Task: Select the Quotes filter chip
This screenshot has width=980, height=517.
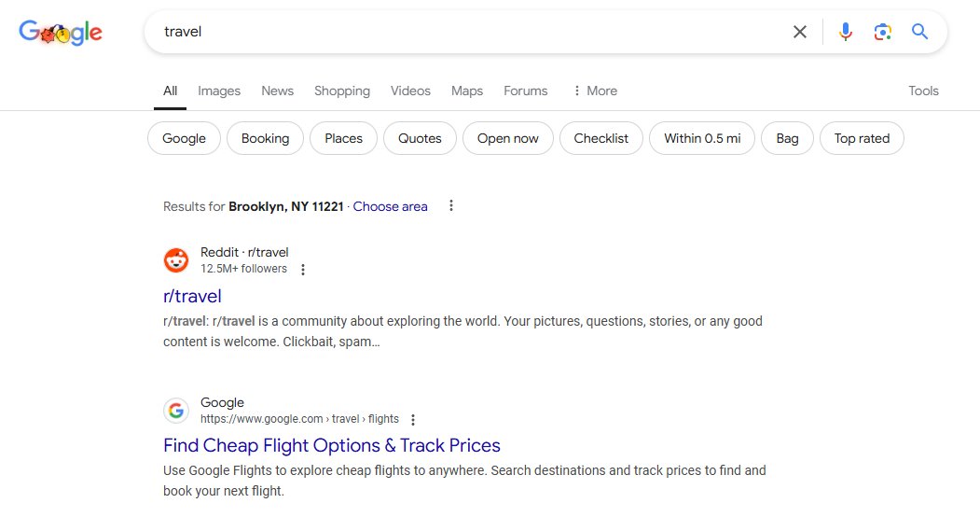Action: tap(420, 138)
